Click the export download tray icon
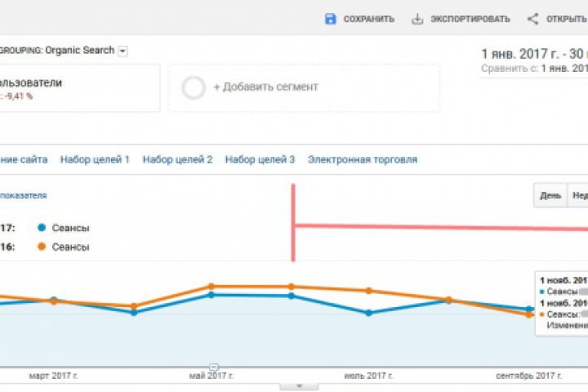The image size is (588, 392). click(417, 19)
